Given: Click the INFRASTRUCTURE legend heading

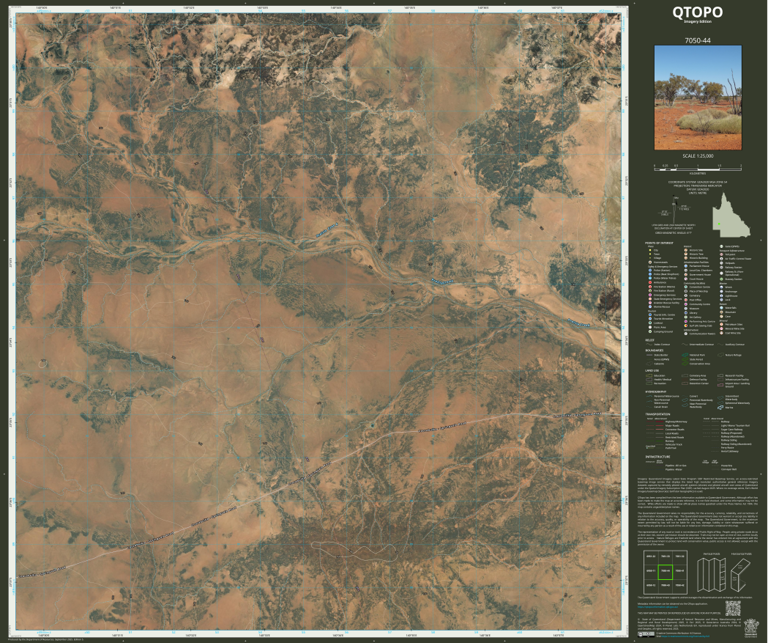Looking at the screenshot, I should point(657,456).
